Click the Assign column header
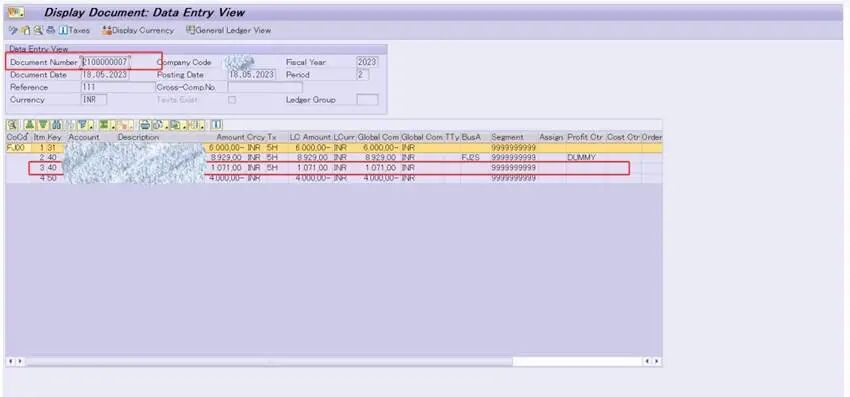 [x=551, y=138]
